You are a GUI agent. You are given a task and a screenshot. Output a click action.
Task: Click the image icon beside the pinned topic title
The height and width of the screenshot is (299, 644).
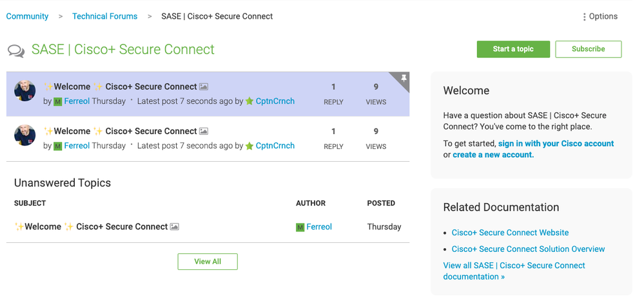coord(204,86)
